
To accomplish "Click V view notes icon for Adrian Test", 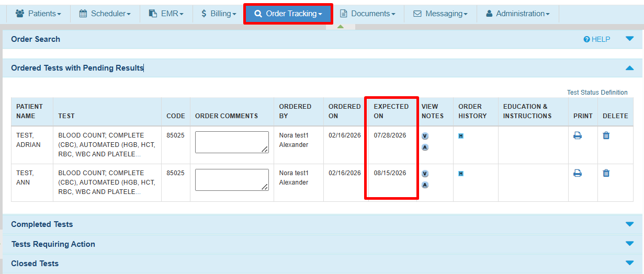I will click(x=425, y=136).
